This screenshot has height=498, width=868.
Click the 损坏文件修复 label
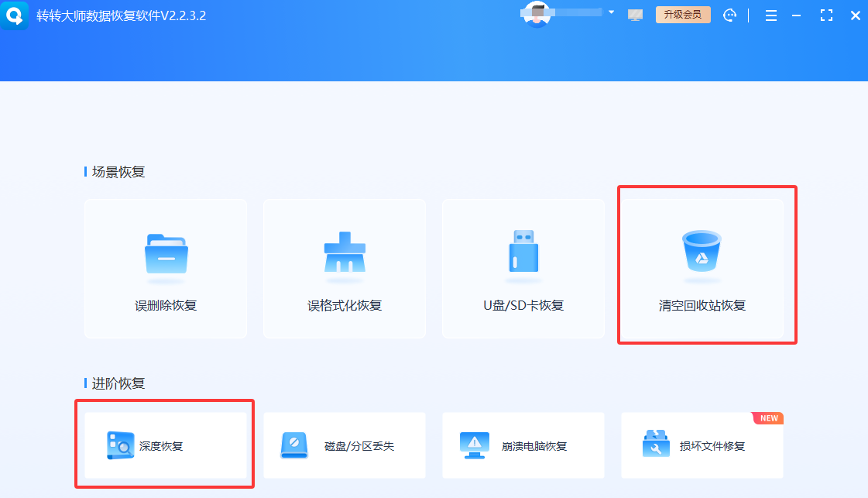click(712, 446)
